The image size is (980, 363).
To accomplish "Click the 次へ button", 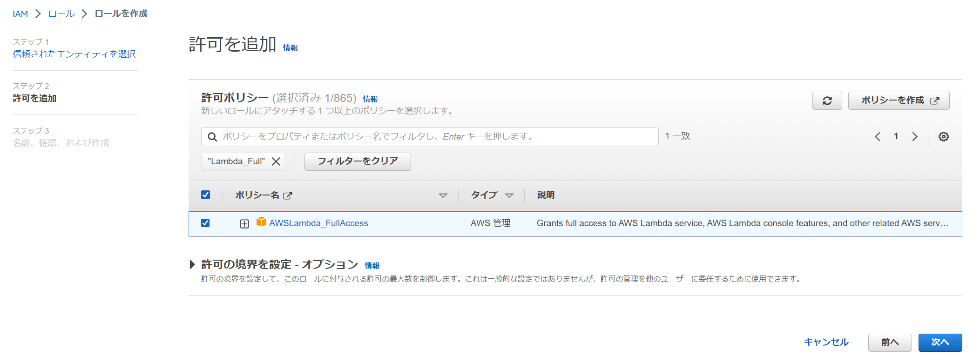I will click(x=940, y=343).
